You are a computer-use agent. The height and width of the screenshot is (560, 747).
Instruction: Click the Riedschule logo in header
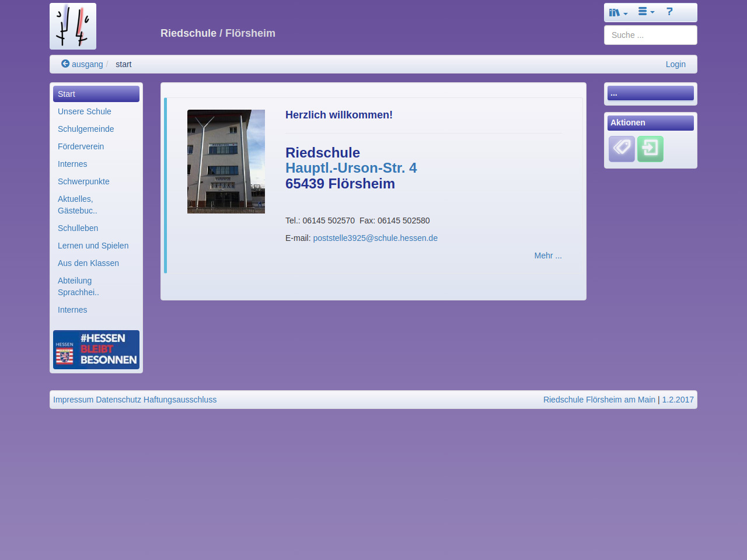73,26
